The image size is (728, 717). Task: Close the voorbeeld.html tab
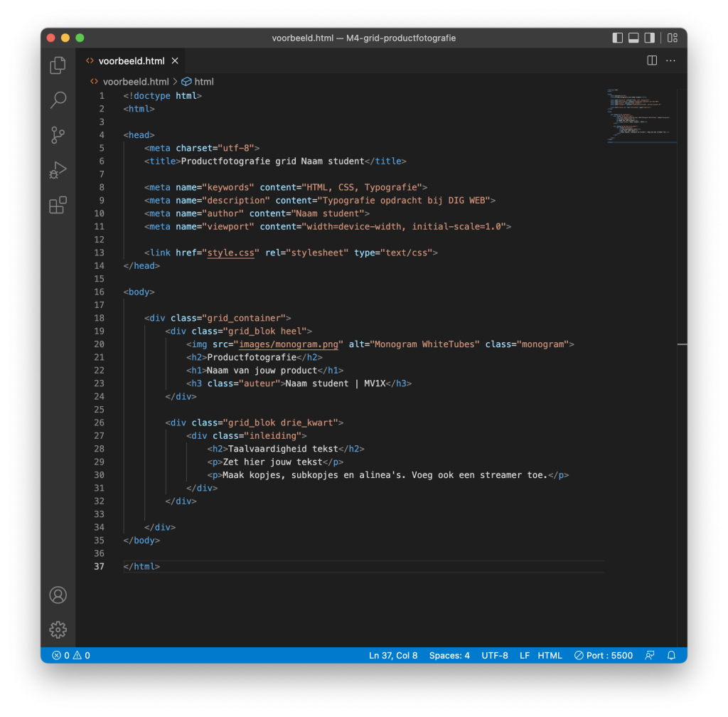pos(175,61)
